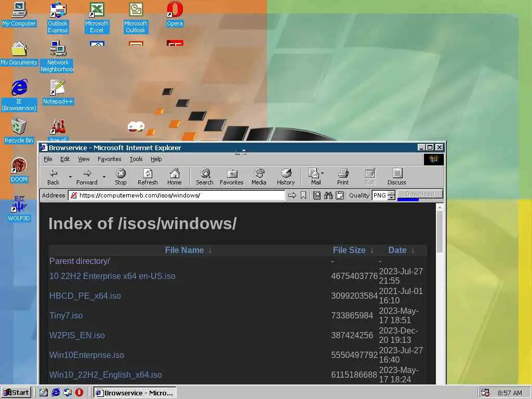
Task: Click the Quality PNG value field
Action: [x=380, y=195]
